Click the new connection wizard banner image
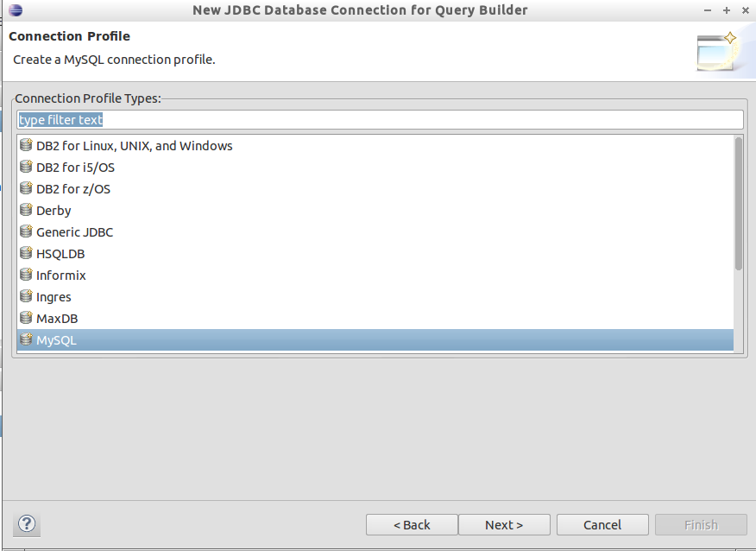Viewport: 756px width, 551px height. (717, 52)
